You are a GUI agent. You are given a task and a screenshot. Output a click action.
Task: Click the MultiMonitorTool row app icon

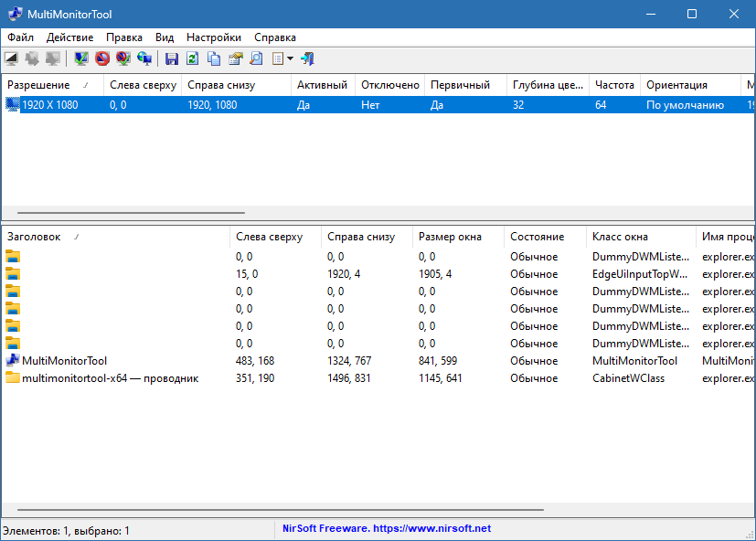[x=13, y=360]
